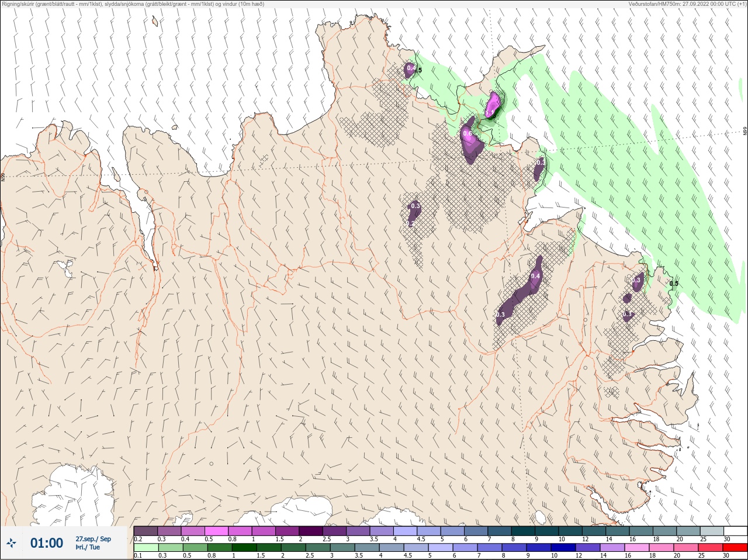Click the 0.4 value on the long purple band

(535, 276)
